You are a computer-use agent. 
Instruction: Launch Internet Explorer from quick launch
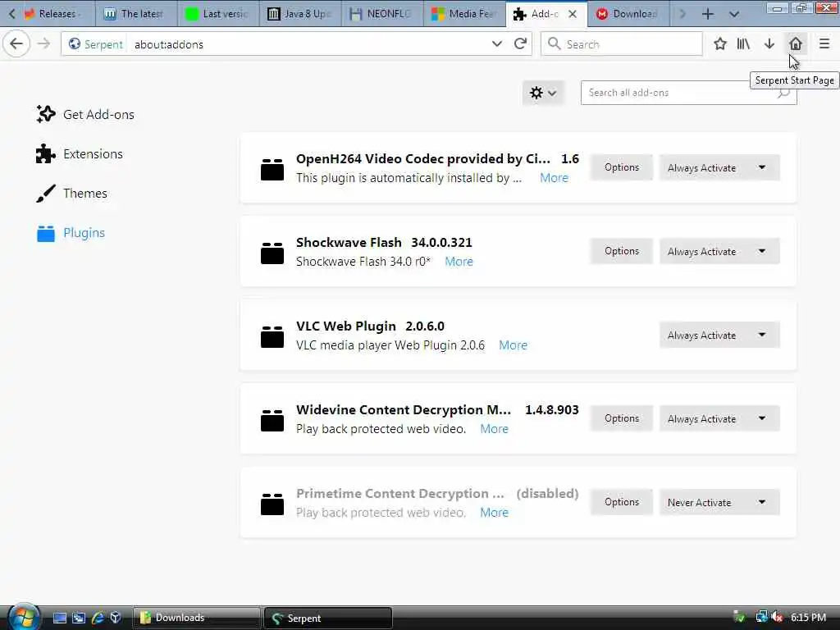[98, 618]
